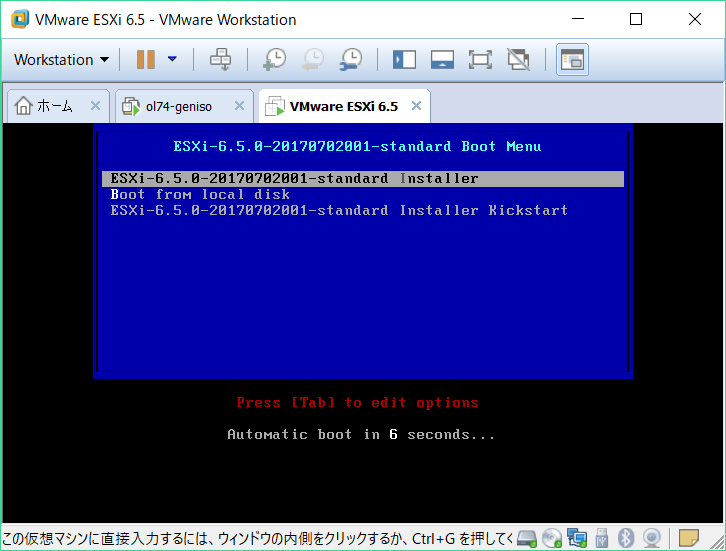Toggle the library sidebar view
This screenshot has height=551, width=726.
[x=404, y=60]
